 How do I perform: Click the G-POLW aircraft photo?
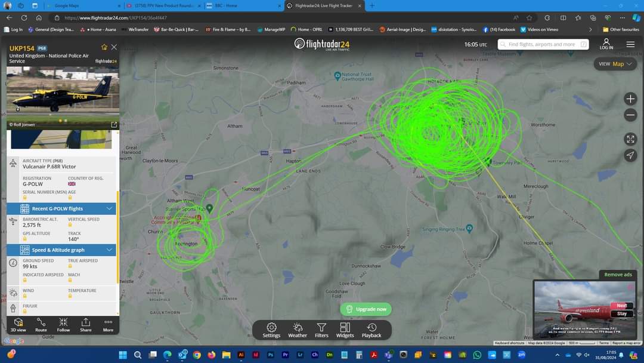pos(63,97)
